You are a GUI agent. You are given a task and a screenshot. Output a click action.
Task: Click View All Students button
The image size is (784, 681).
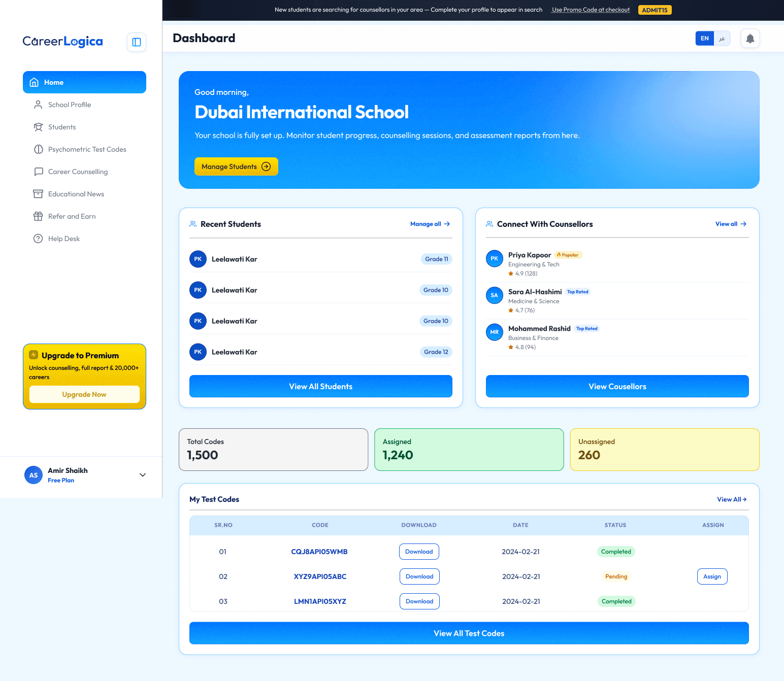321,386
